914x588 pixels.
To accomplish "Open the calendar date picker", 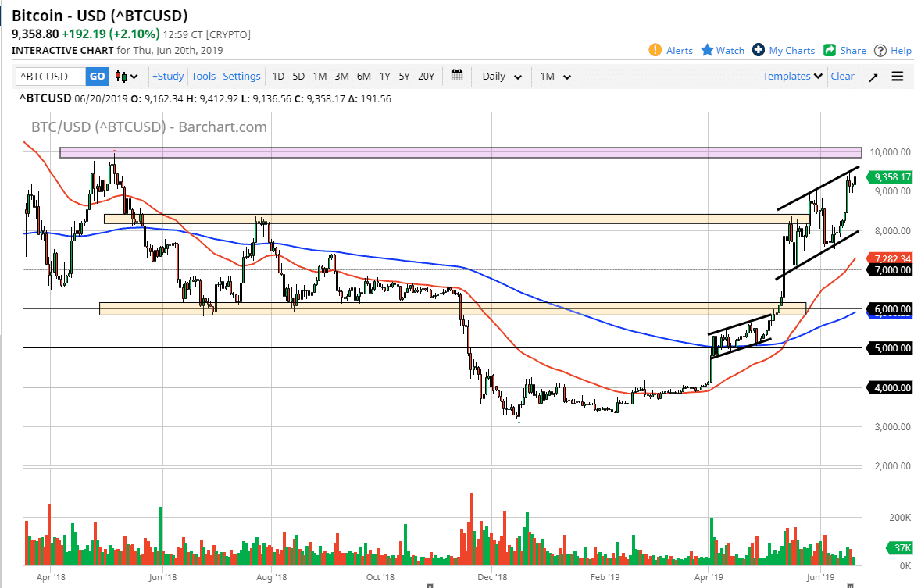I will [457, 76].
